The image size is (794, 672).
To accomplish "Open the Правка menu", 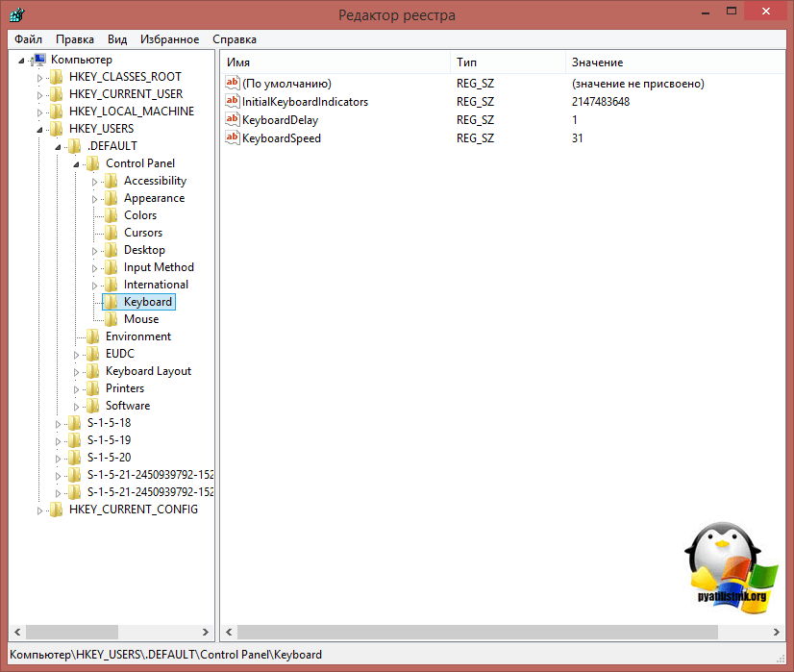I will click(75, 39).
